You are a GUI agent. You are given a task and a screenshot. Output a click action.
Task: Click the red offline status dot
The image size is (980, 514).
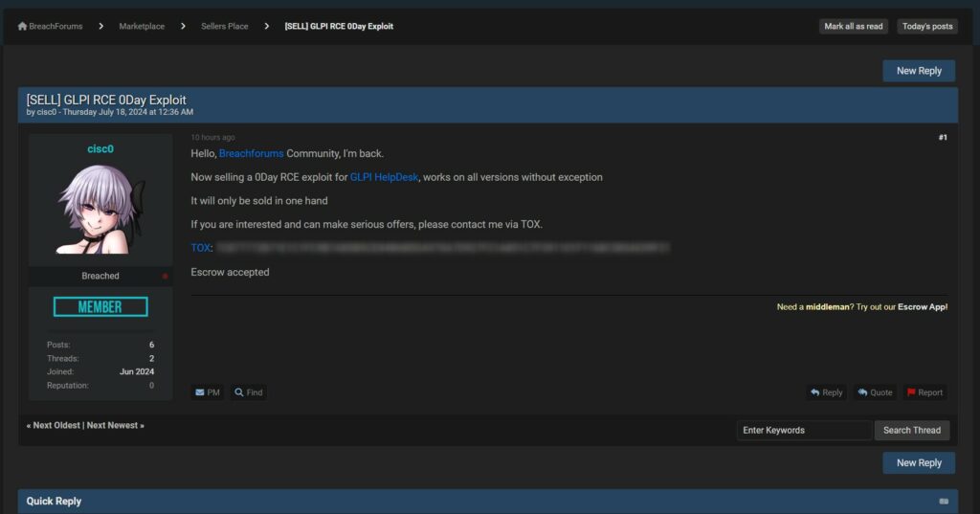pos(165,277)
